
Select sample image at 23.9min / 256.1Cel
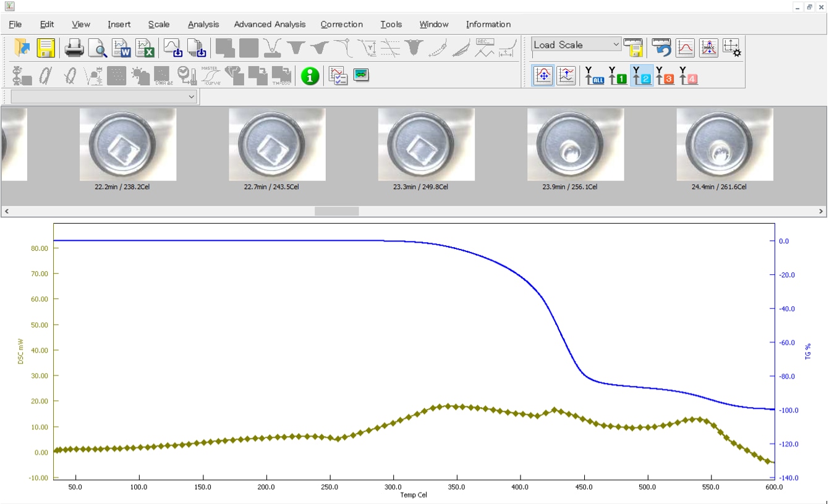[x=575, y=145]
